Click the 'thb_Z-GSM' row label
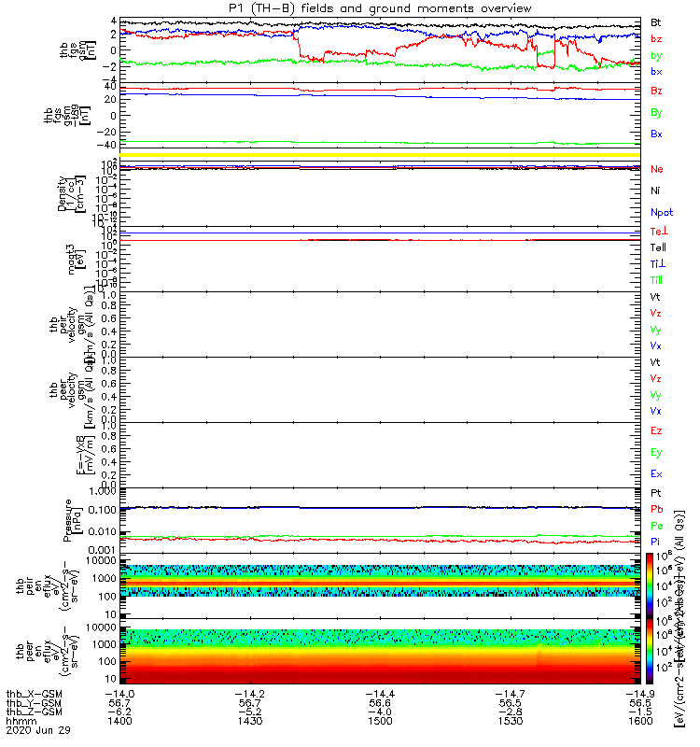 [x=34, y=712]
